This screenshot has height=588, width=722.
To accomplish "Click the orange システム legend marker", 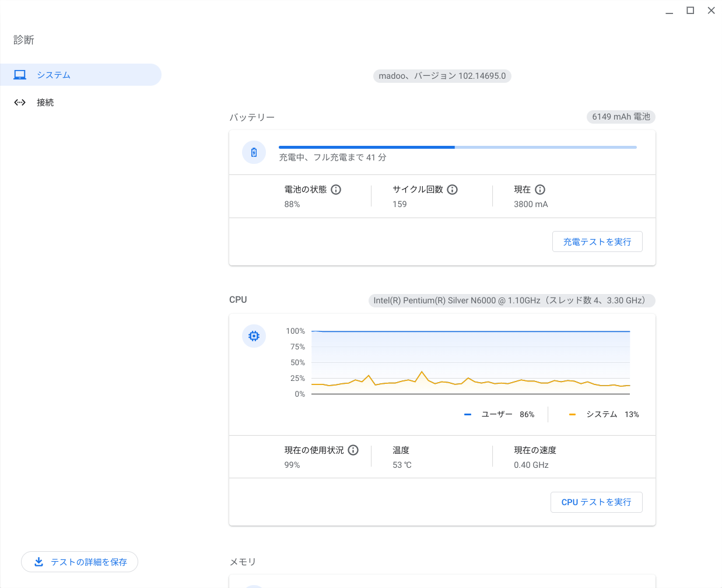I will 572,415.
